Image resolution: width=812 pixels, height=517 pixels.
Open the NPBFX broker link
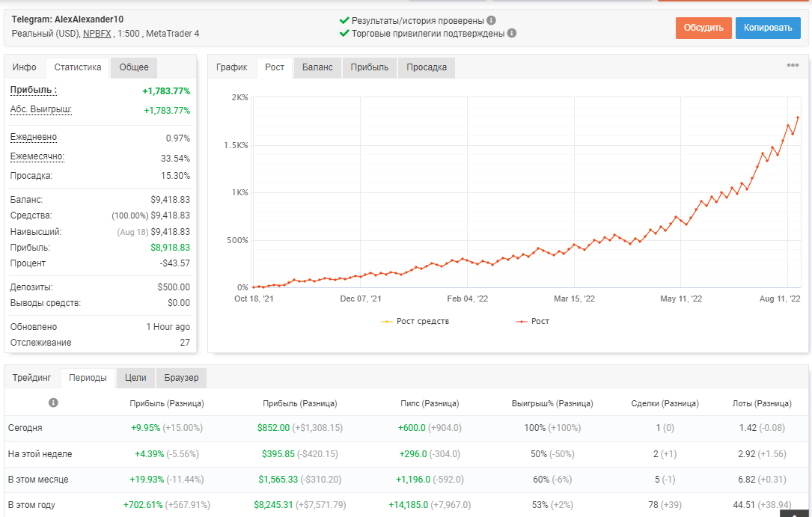click(x=97, y=34)
